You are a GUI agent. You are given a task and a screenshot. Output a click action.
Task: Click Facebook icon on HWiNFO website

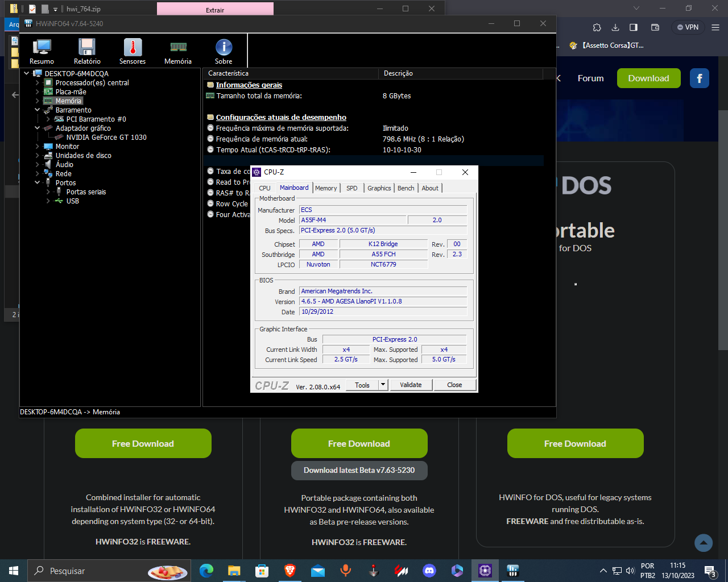[x=700, y=78]
